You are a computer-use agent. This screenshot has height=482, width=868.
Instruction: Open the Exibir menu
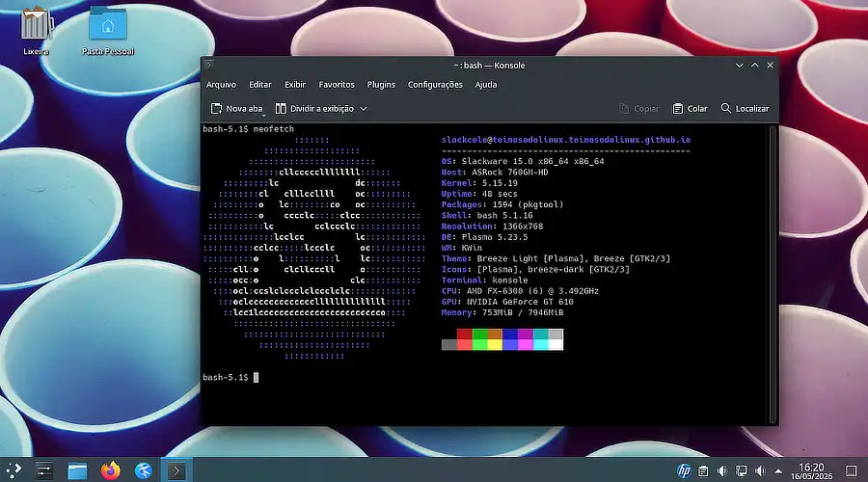pyautogui.click(x=295, y=85)
